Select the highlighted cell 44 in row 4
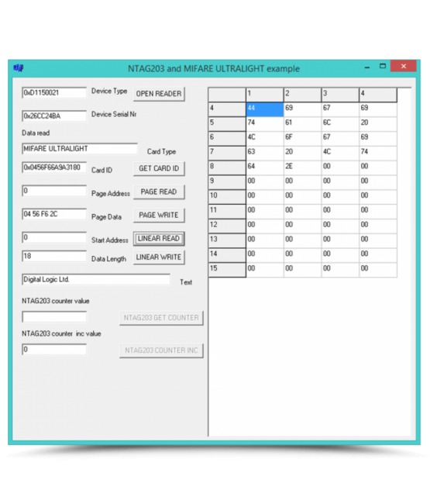The width and height of the screenshot is (430, 504). click(x=265, y=109)
